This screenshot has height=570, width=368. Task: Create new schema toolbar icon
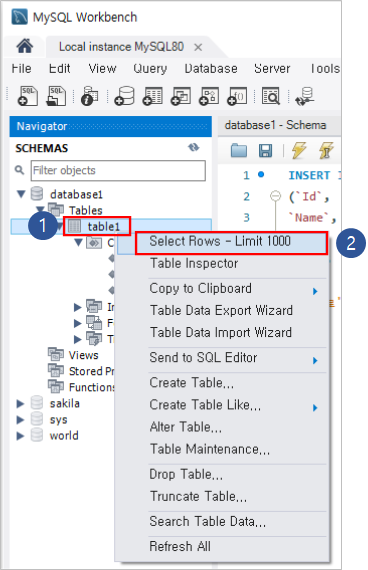[x=124, y=96]
